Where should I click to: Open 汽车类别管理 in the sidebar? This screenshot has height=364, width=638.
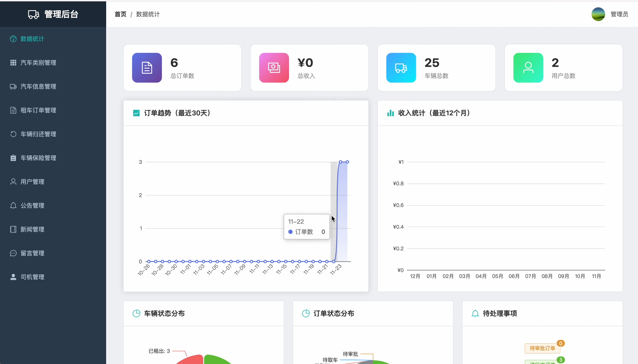38,63
